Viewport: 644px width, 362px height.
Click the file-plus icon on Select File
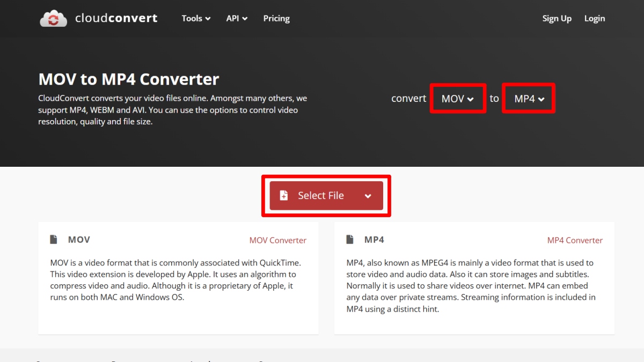(x=284, y=196)
